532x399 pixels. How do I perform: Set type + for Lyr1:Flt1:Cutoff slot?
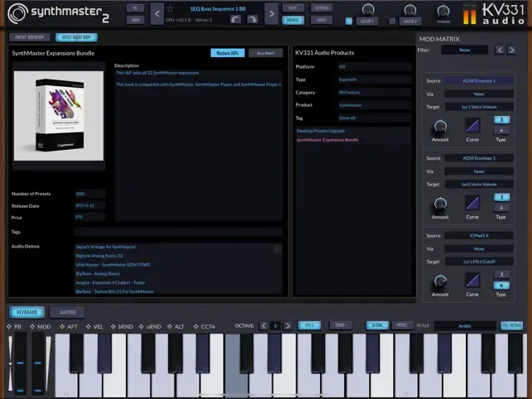501,286
